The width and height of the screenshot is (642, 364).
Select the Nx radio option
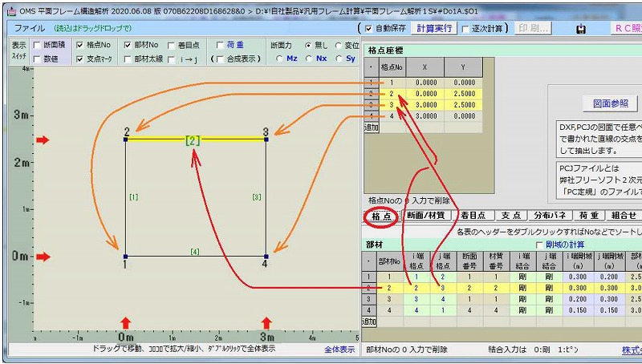pos(309,59)
